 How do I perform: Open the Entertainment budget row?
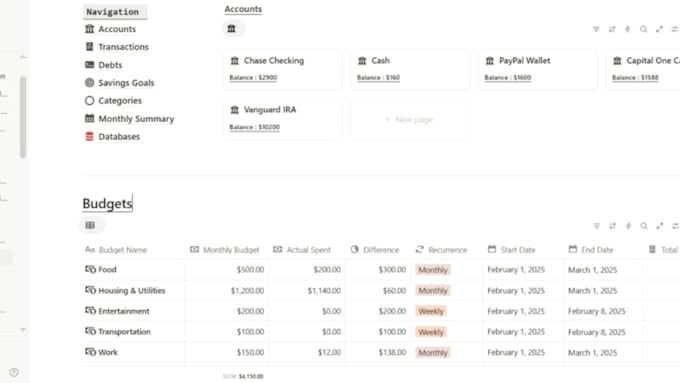124,311
